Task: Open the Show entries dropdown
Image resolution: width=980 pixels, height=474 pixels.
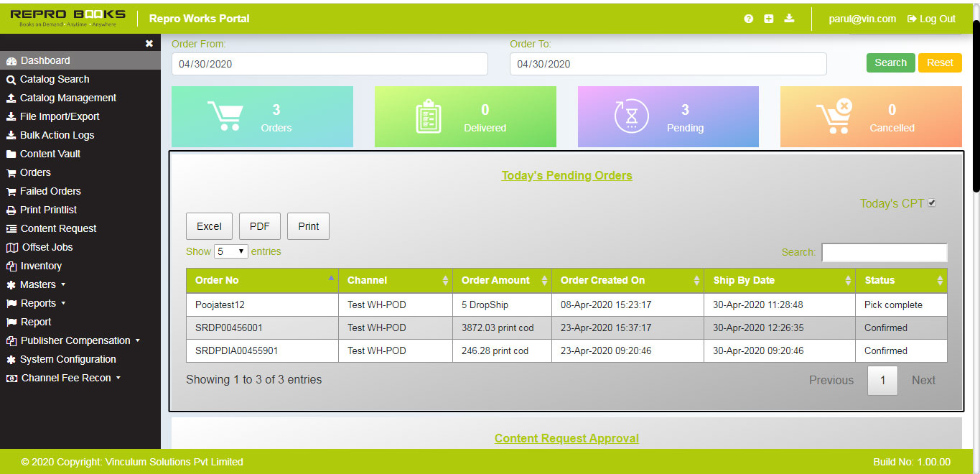Action: [x=230, y=251]
